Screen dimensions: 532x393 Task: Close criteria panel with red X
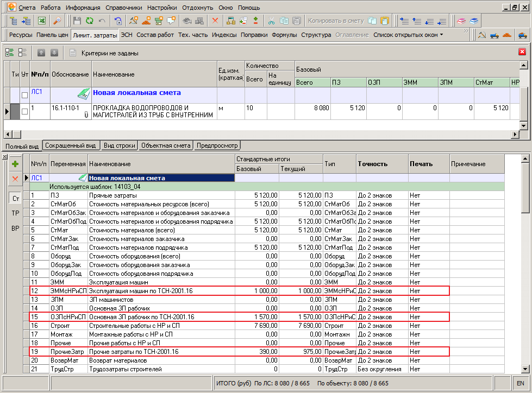[522, 52]
